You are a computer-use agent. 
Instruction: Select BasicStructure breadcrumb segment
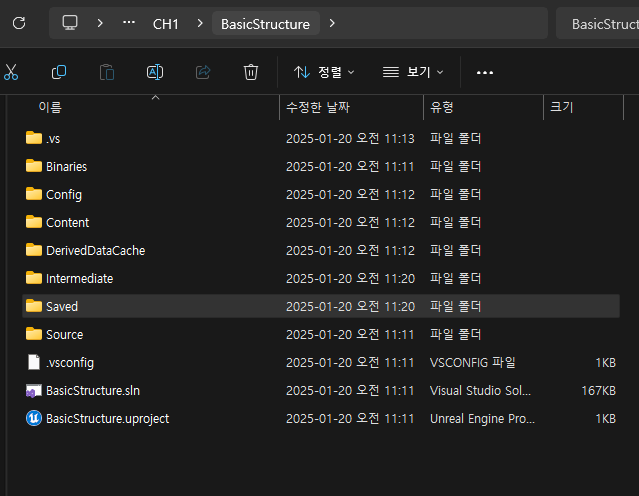pyautogui.click(x=265, y=24)
